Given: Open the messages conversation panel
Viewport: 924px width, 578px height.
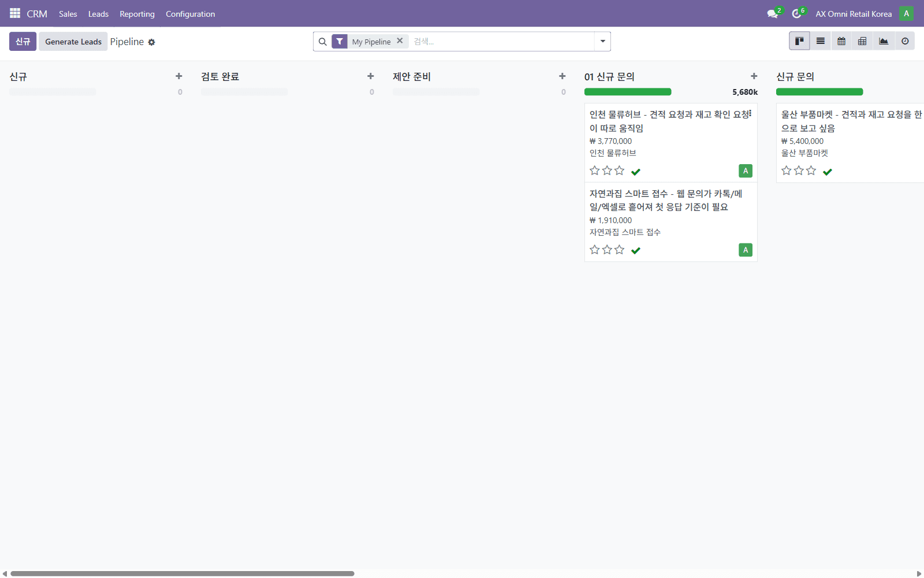Looking at the screenshot, I should [772, 13].
